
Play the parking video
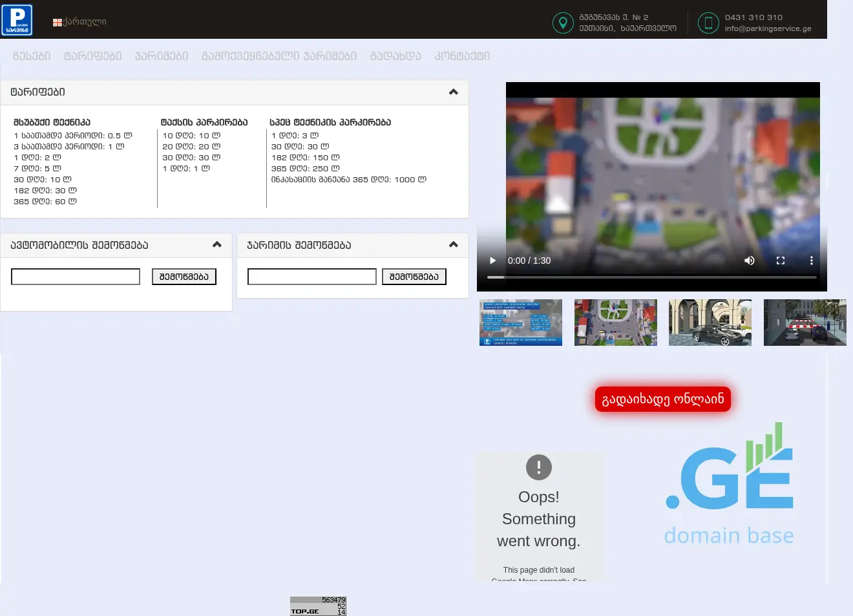point(492,260)
